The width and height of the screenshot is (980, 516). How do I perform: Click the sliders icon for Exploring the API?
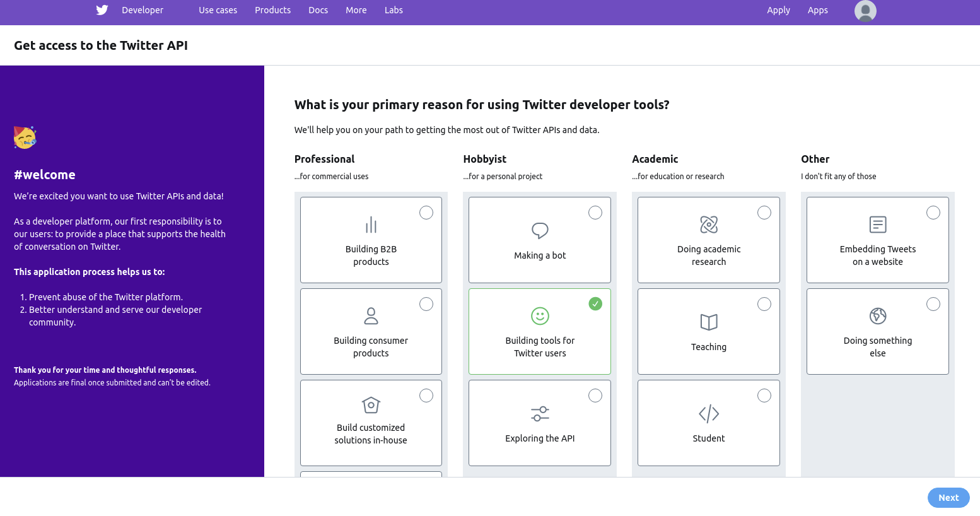coord(540,414)
